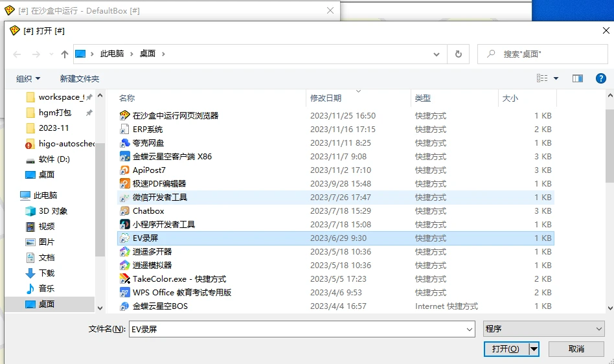Click the refresh button beside address bar
This screenshot has height=364, width=614.
(459, 54)
